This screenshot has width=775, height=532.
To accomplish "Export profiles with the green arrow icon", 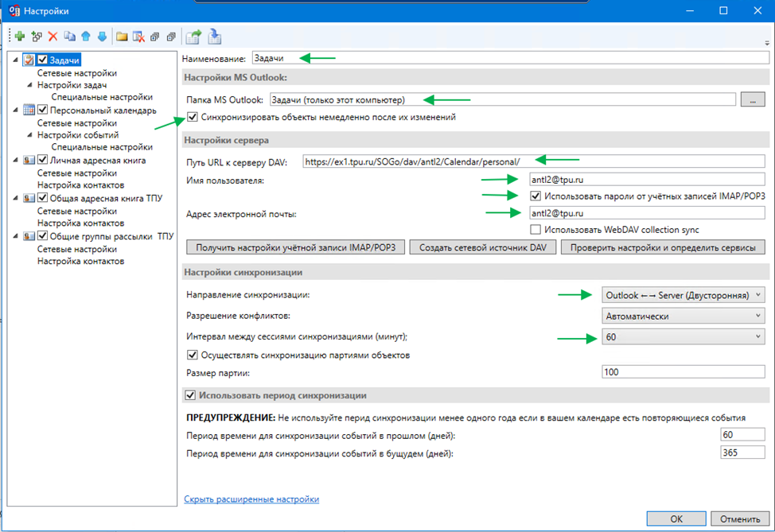I will pyautogui.click(x=193, y=37).
